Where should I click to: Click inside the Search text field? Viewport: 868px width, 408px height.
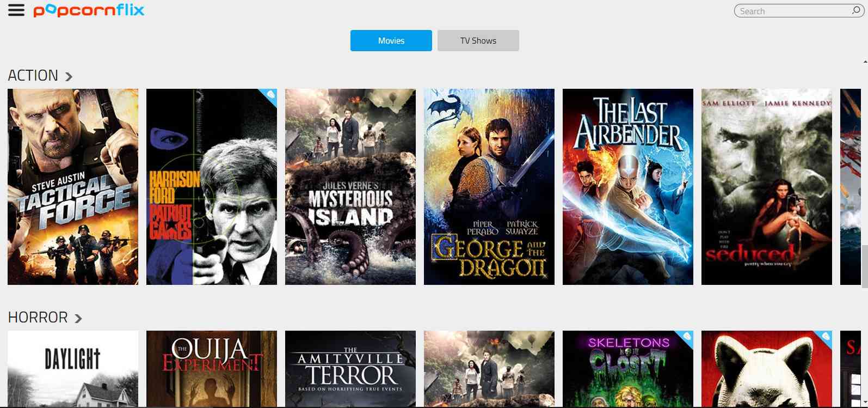792,11
